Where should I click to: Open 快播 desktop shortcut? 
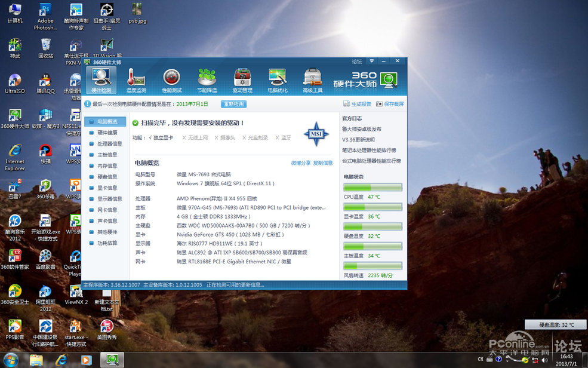45,154
